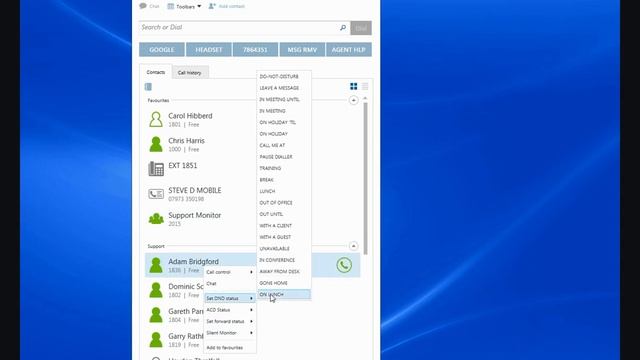Select ON HOLIDAY TIL status
Image resolution: width=640 pixels, height=360 pixels.
coord(284,122)
